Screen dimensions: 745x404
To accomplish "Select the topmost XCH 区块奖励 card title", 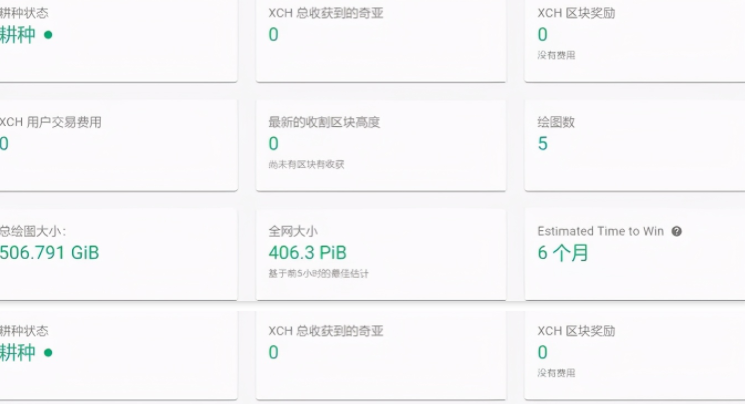I will click(576, 13).
